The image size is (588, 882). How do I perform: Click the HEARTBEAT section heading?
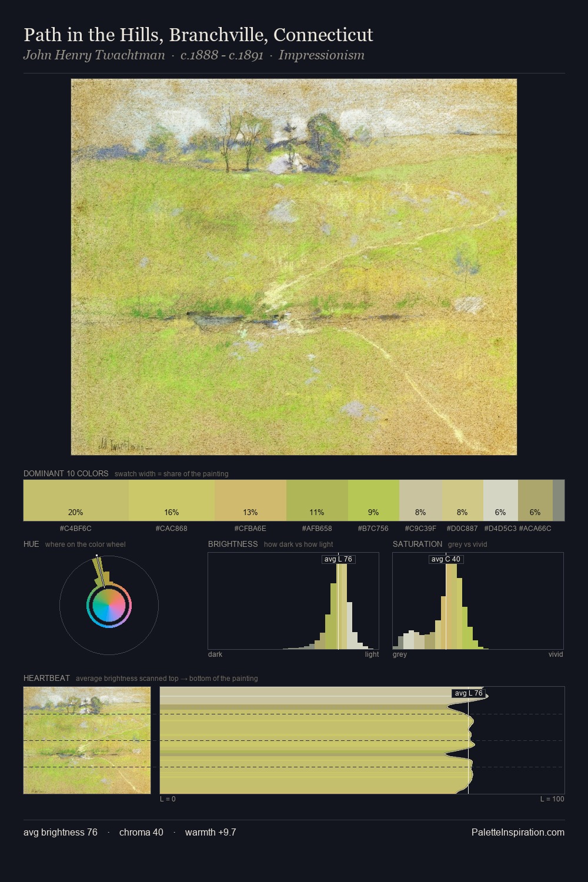(x=46, y=678)
